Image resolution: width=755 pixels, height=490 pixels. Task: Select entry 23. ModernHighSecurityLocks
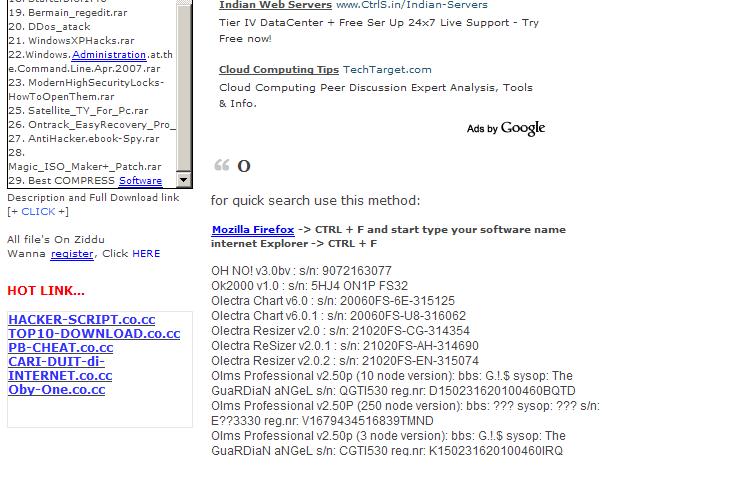pos(86,90)
